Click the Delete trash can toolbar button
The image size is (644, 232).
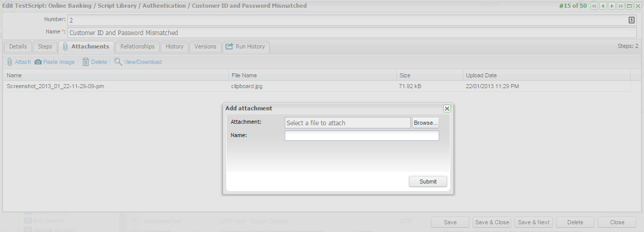(95, 62)
